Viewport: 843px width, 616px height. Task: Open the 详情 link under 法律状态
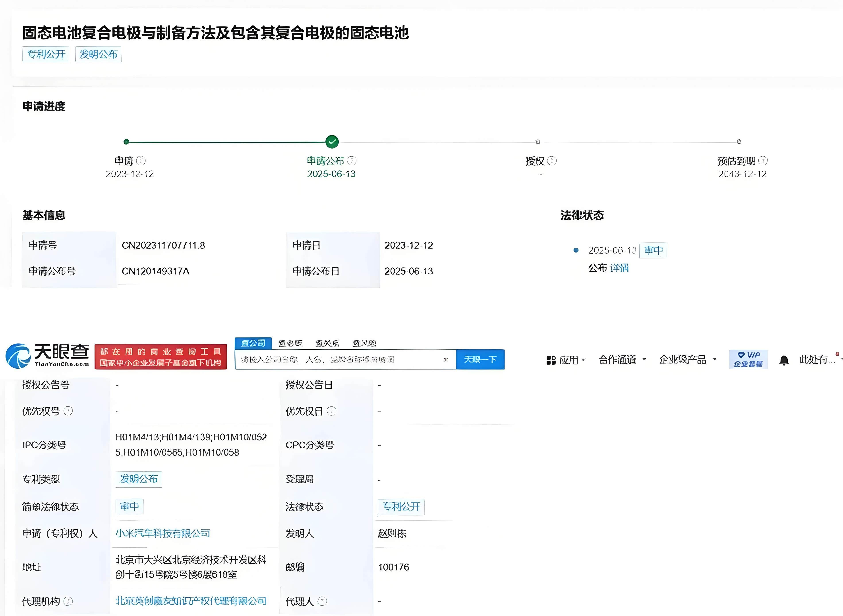pyautogui.click(x=619, y=268)
